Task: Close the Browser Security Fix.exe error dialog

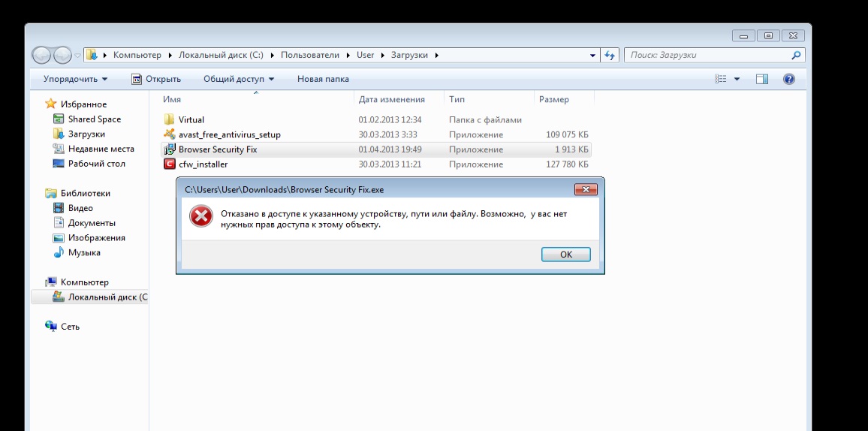Action: coord(586,189)
